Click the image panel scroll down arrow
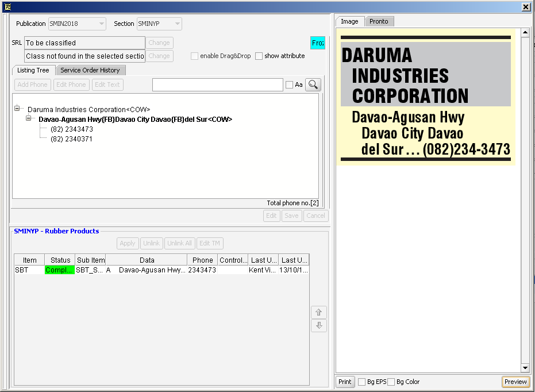This screenshot has height=392, width=535. [x=525, y=368]
